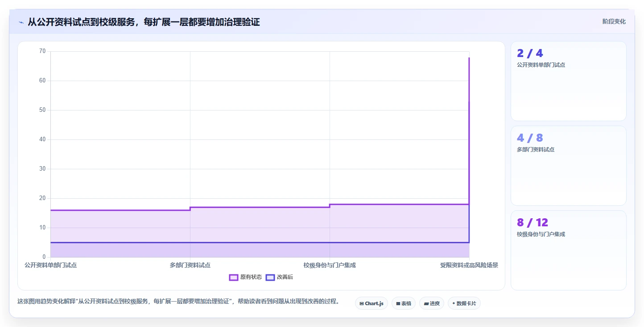Click the 公开资料单部门试点 x-axis label

pyautogui.click(x=50, y=265)
